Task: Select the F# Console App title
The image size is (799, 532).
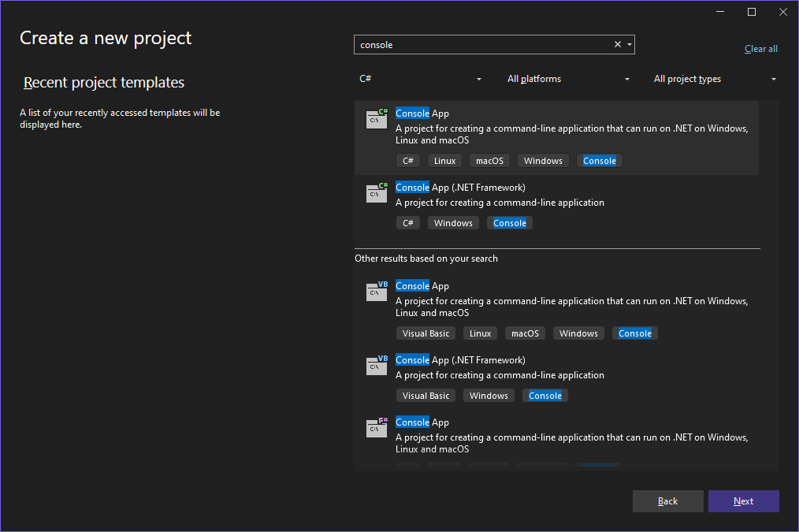Action: point(422,422)
